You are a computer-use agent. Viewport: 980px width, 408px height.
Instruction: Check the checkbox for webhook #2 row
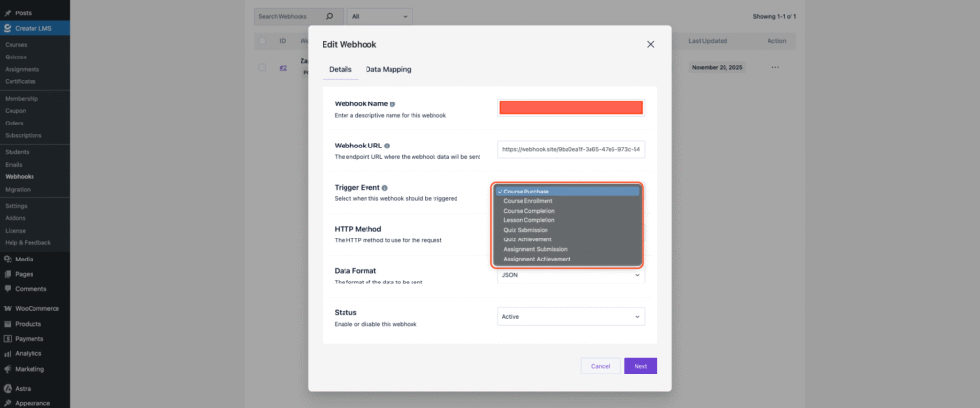(261, 68)
